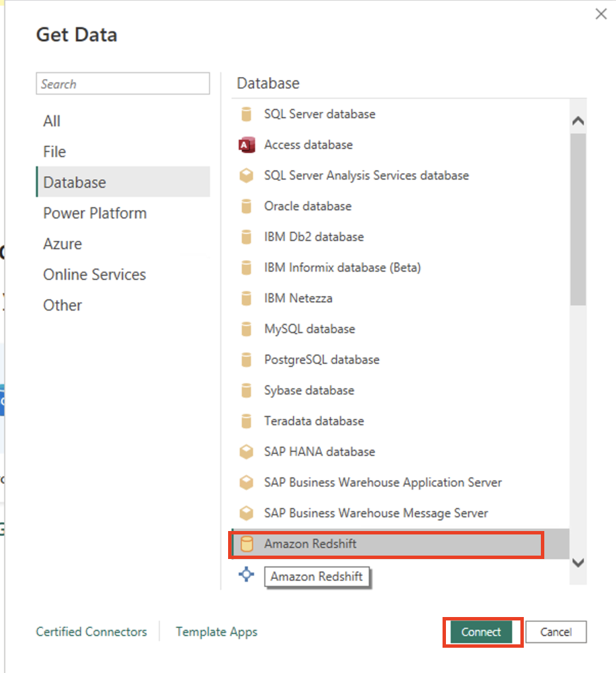
Task: Click the SAP HANA database cube icon
Action: point(246,452)
